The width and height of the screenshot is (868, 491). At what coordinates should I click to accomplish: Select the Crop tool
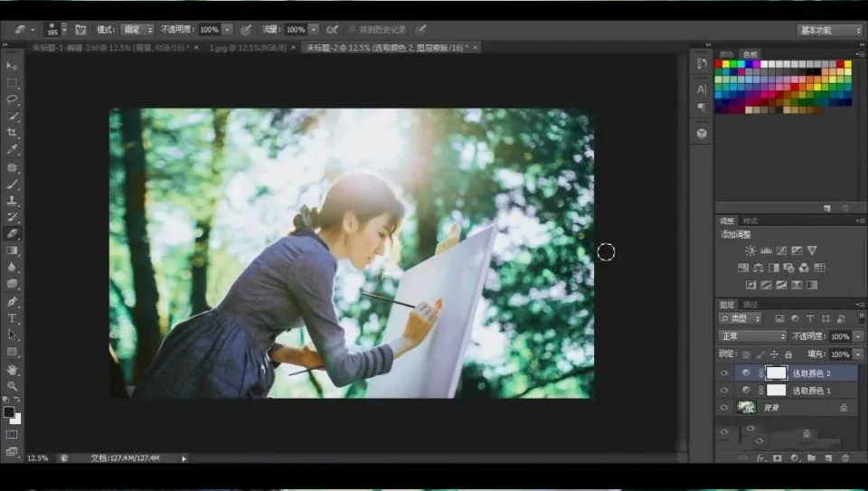click(12, 133)
